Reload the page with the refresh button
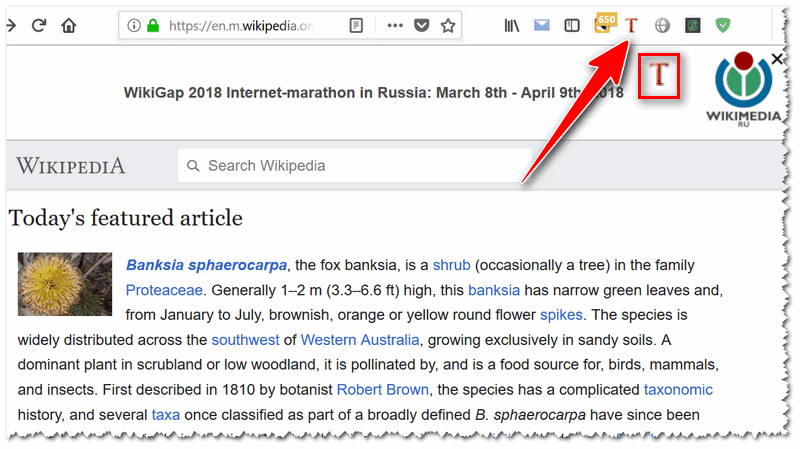The width and height of the screenshot is (800, 449). (x=38, y=25)
